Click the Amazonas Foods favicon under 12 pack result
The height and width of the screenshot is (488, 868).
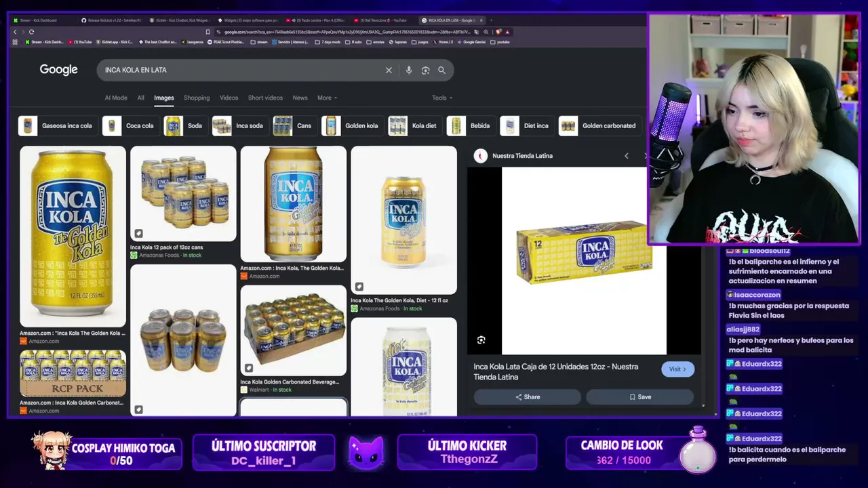click(134, 255)
